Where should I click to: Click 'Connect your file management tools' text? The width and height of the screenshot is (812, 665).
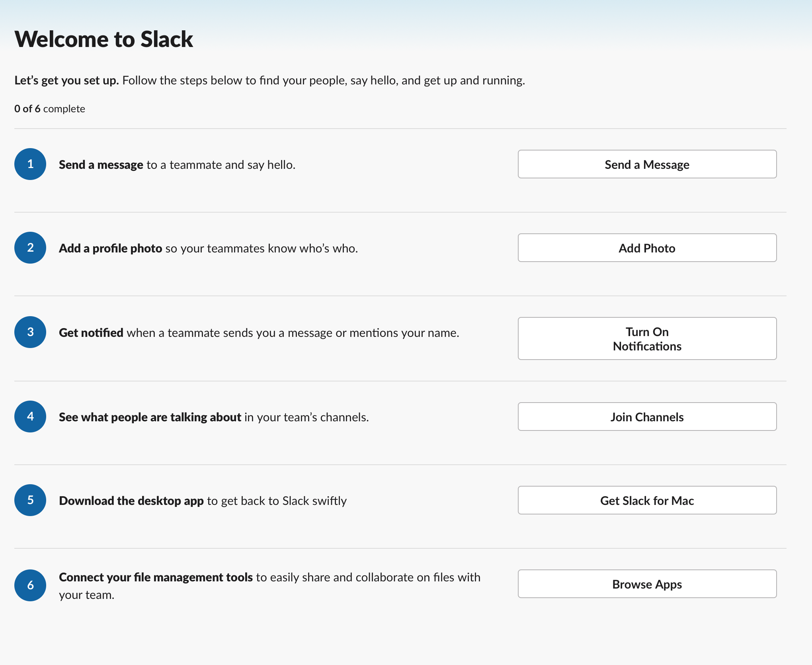click(x=156, y=577)
